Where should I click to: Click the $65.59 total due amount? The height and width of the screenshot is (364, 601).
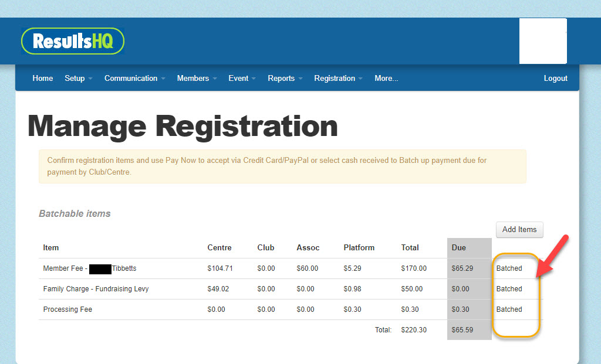pos(462,329)
